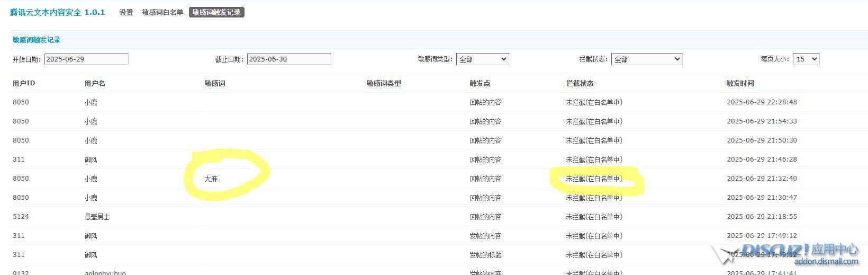Click the 敏感词触发记录 section heading
Viewport: 868px width, 275px height.
tap(37, 40)
